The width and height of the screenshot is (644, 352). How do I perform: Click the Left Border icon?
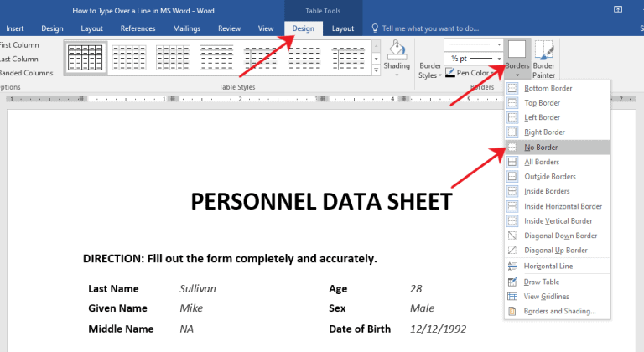(512, 117)
